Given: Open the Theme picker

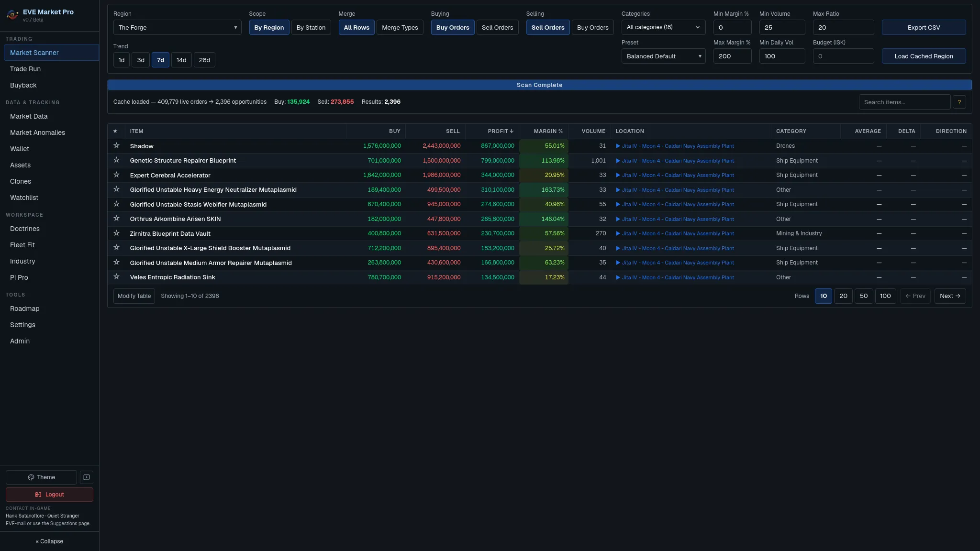Looking at the screenshot, I should pyautogui.click(x=41, y=477).
